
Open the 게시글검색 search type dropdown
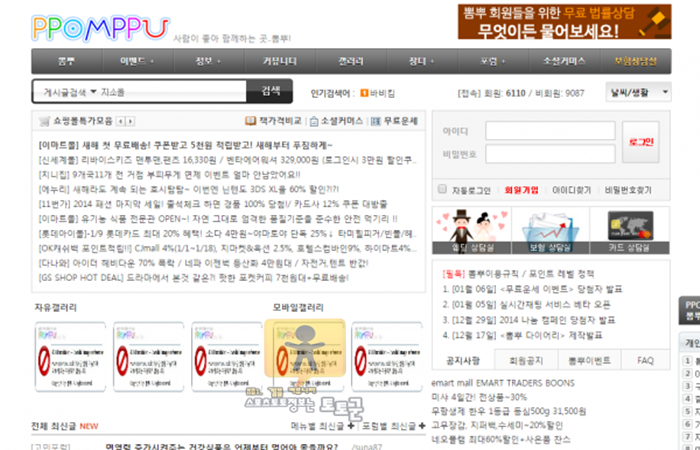tap(70, 92)
